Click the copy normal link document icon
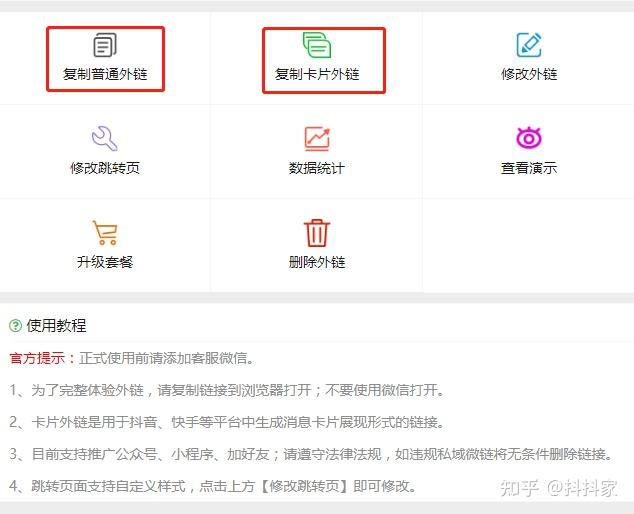The width and height of the screenshot is (634, 514). pyautogui.click(x=105, y=45)
